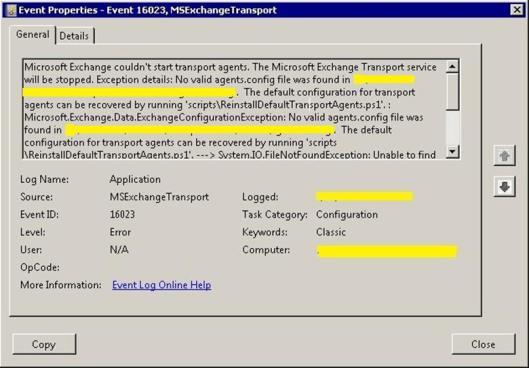
Task: Go to next event with down arrow
Action: tap(504, 186)
